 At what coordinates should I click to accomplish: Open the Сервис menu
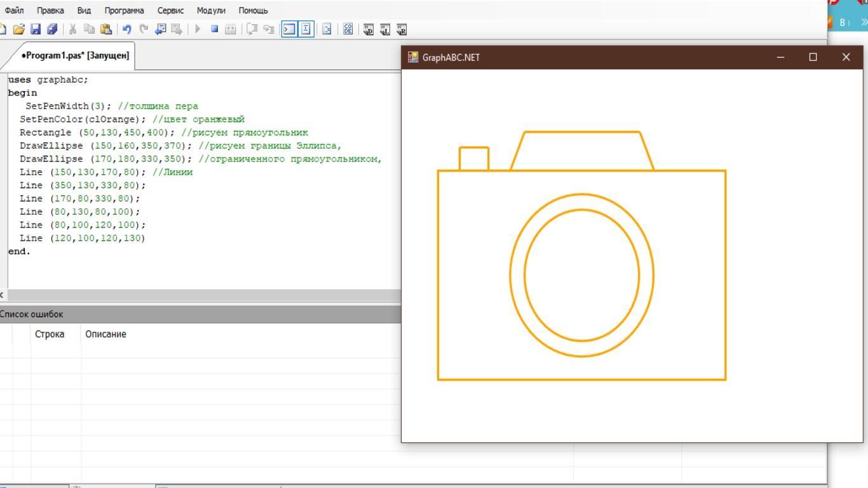pyautogui.click(x=170, y=11)
